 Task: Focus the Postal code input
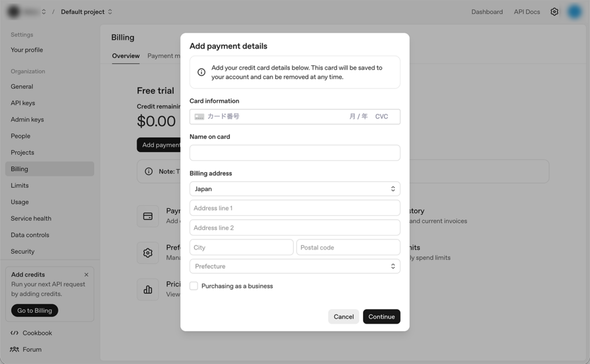click(x=348, y=248)
